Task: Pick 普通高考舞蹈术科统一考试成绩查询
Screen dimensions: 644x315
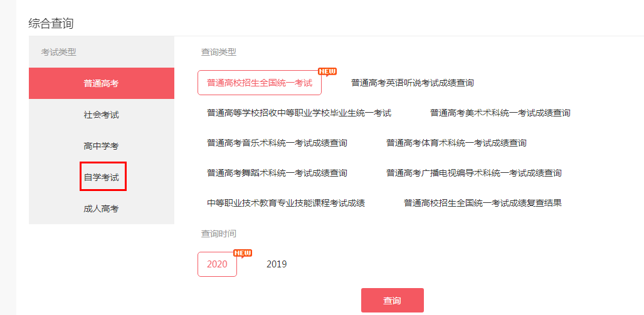Action: pyautogui.click(x=277, y=173)
